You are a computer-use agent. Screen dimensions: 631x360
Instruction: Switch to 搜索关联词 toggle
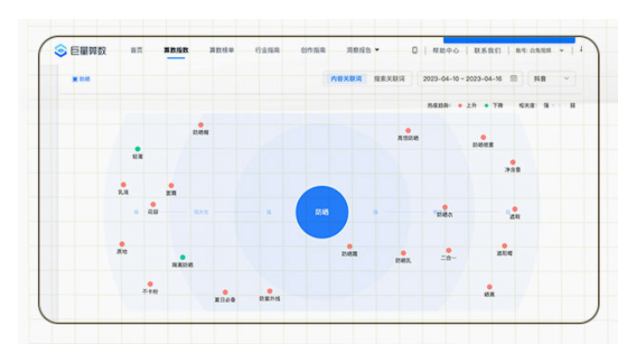pos(389,79)
